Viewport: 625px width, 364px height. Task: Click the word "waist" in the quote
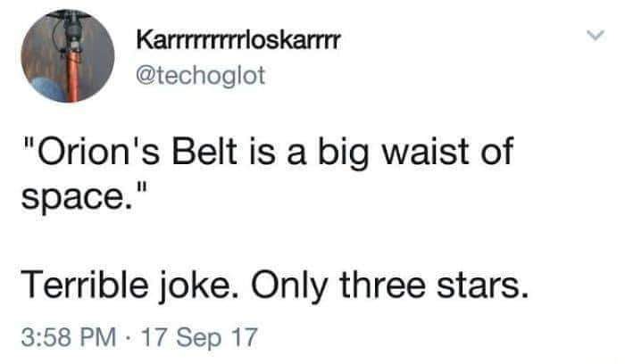pos(426,152)
